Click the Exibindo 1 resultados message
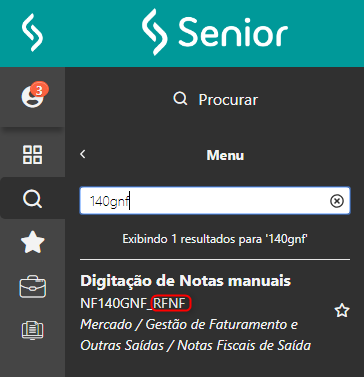 (215, 239)
